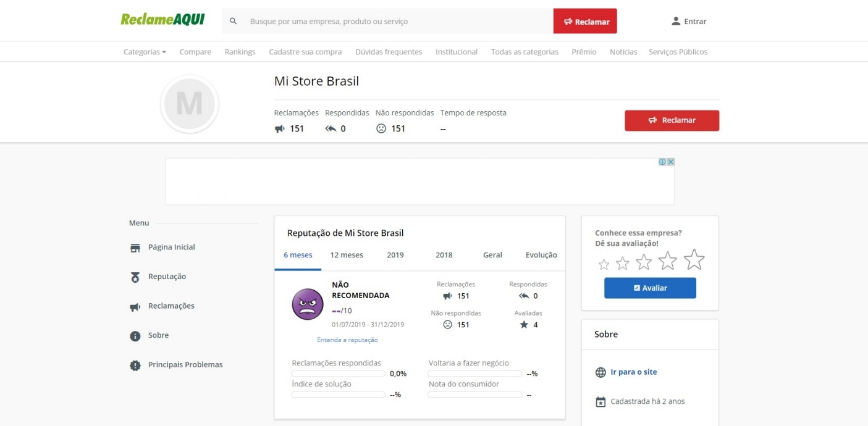Image resolution: width=868 pixels, height=426 pixels.
Task: Open the Institucional menu item
Action: click(x=457, y=52)
